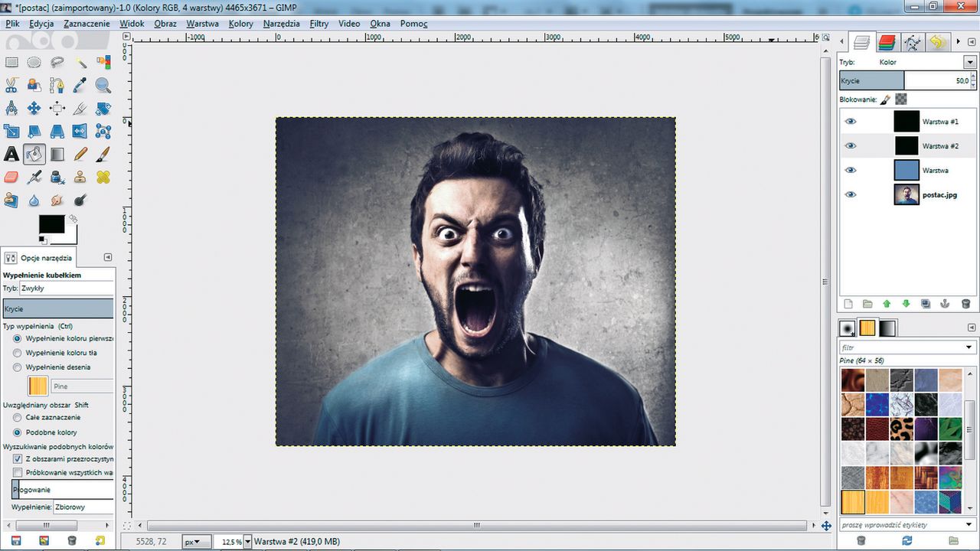Click the delete layer trash icon
Viewport: 980px width, 551px height.
point(965,304)
